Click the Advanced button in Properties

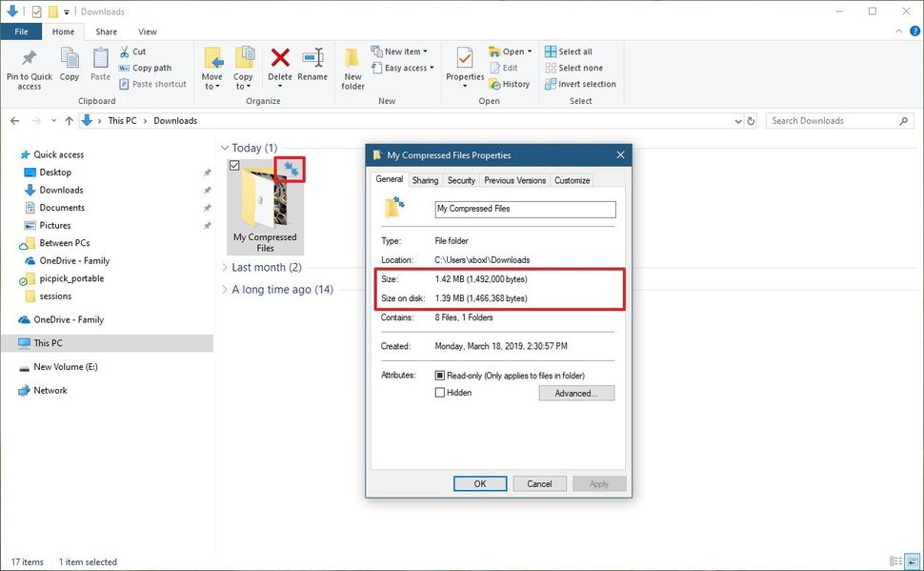point(575,393)
